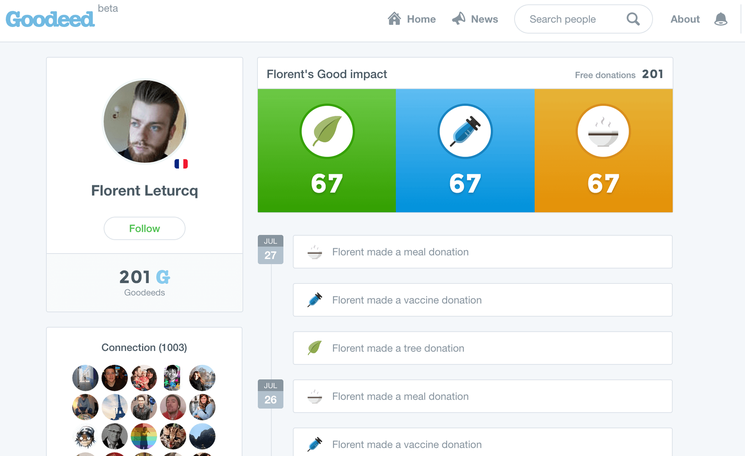Click the JUL 26 timeline marker
The image size is (745, 456).
point(270,394)
